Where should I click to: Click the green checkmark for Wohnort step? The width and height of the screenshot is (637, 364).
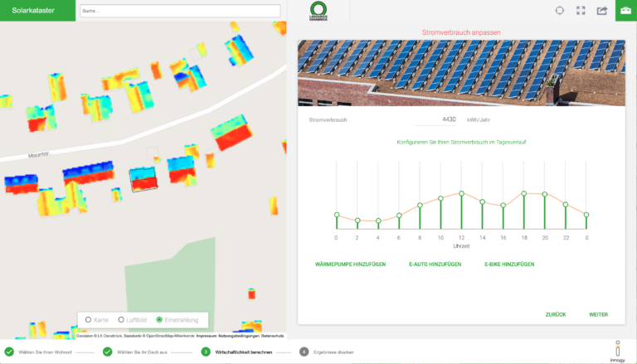pos(9,352)
